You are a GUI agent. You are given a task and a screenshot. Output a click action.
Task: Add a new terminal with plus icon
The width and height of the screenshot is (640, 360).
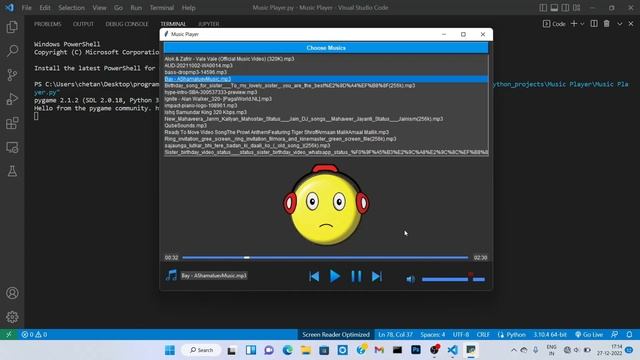pyautogui.click(x=574, y=24)
